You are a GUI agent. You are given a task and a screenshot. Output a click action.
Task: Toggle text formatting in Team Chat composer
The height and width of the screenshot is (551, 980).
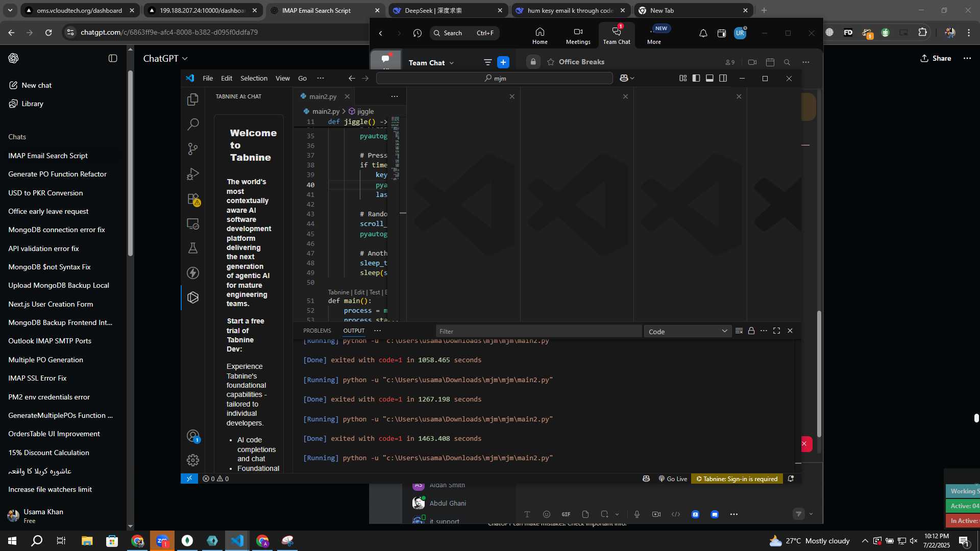(x=527, y=514)
